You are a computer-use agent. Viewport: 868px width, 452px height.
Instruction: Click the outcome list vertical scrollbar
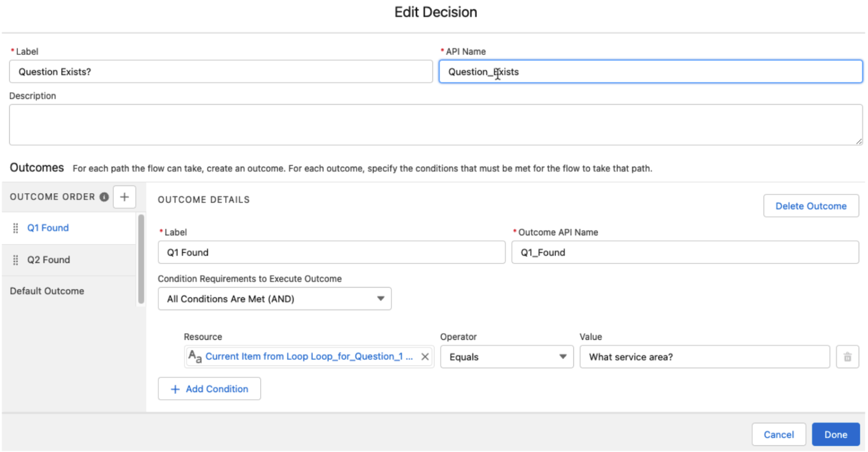(142, 259)
